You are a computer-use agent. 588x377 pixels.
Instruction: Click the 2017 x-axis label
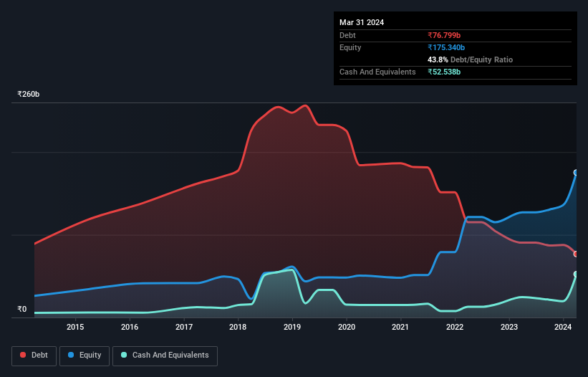click(184, 327)
